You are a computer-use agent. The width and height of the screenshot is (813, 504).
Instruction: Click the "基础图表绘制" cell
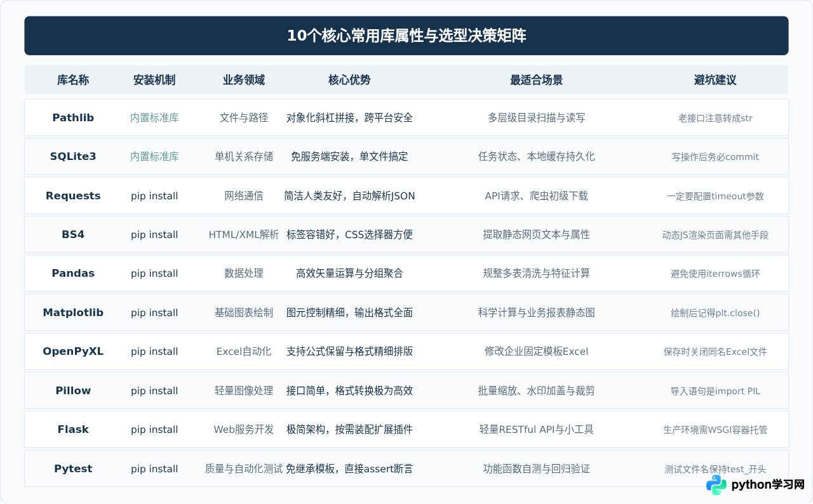pos(244,312)
